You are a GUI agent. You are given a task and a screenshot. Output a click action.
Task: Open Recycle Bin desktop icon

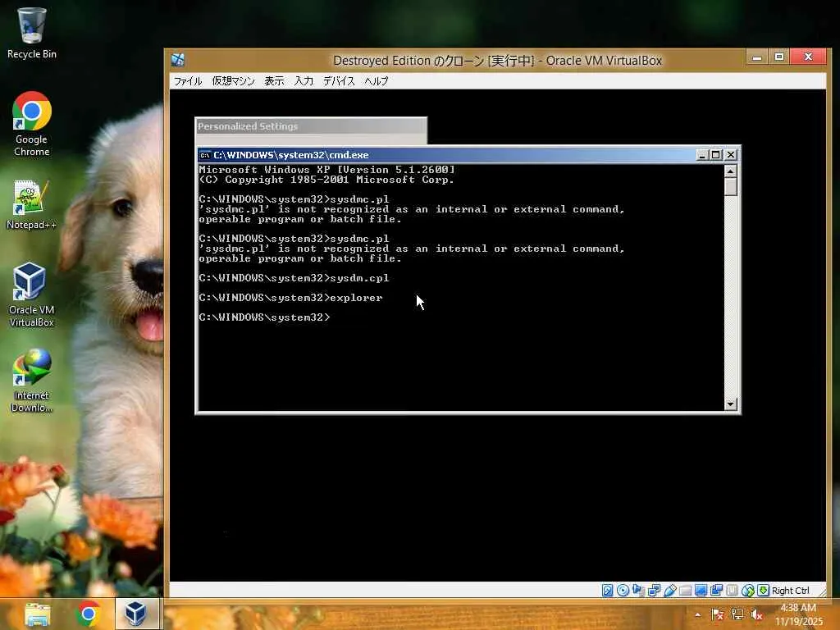click(32, 33)
